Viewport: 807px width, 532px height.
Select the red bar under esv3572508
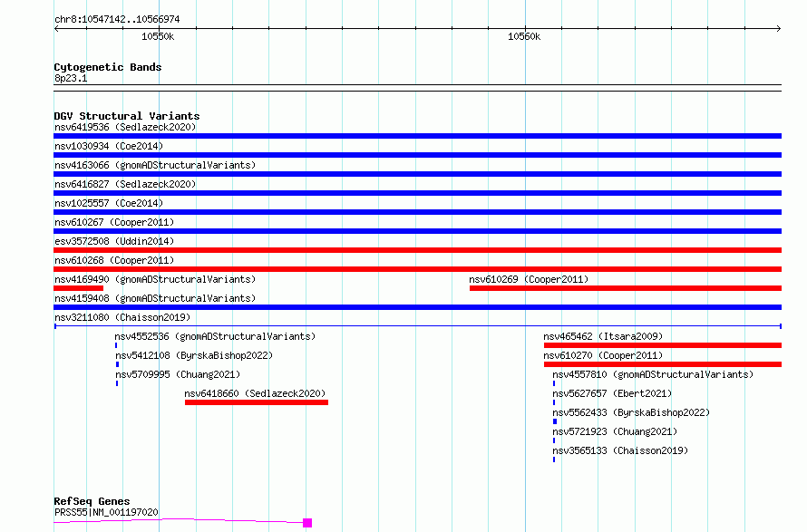417,250
